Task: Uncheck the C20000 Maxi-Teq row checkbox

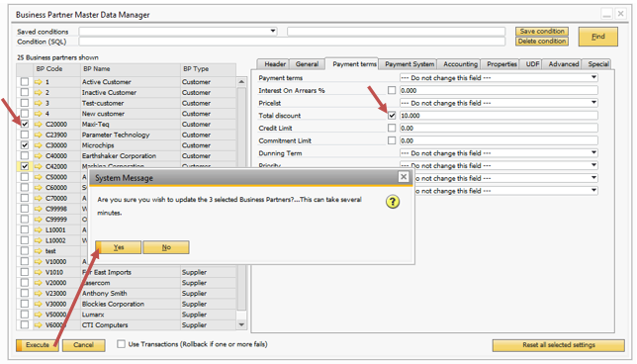Action: 25,124
